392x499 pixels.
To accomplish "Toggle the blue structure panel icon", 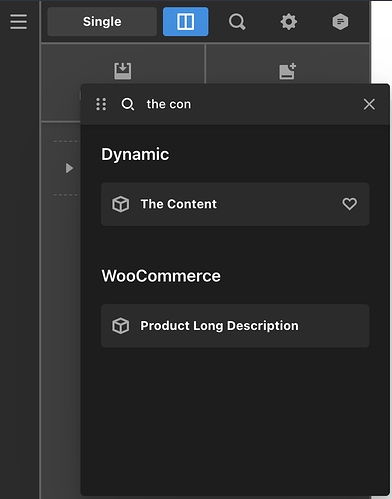I will [x=186, y=22].
